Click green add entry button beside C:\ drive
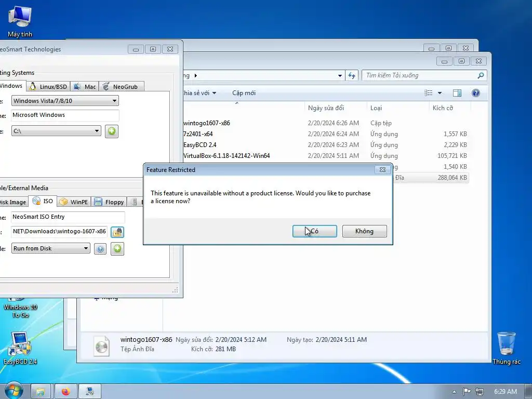This screenshot has width=532, height=399. tap(112, 131)
